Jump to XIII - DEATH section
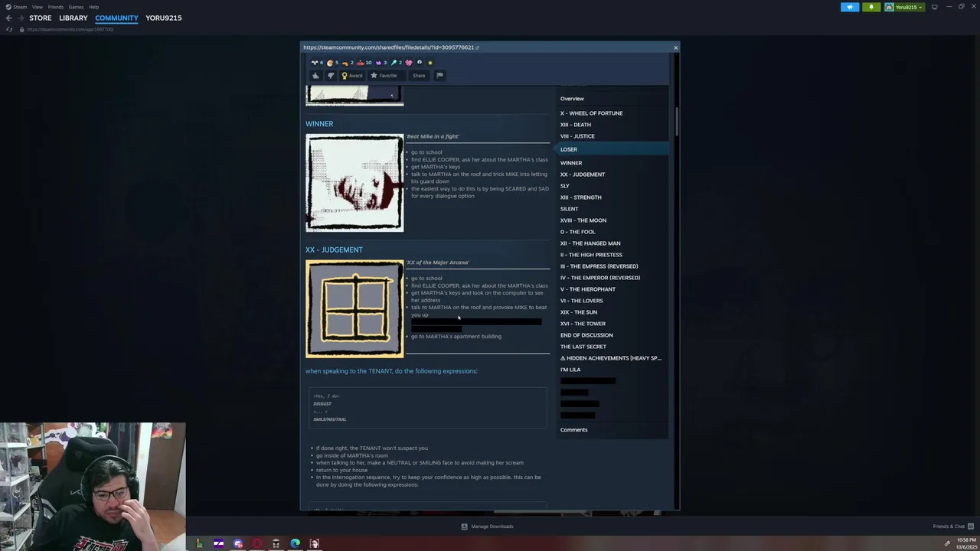980x551 pixels. pyautogui.click(x=575, y=125)
